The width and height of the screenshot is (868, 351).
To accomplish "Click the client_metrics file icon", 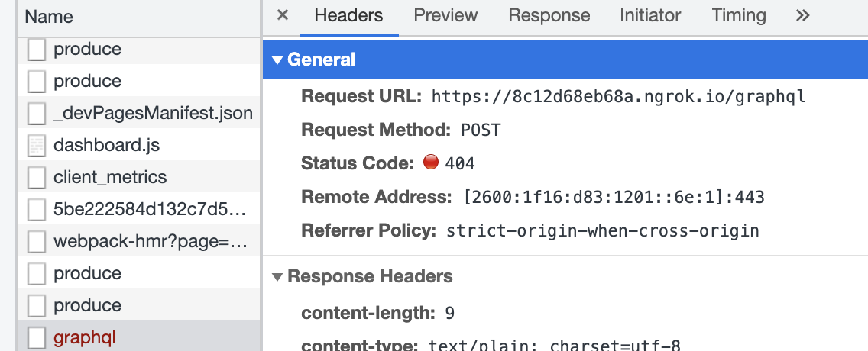I will point(37,177).
